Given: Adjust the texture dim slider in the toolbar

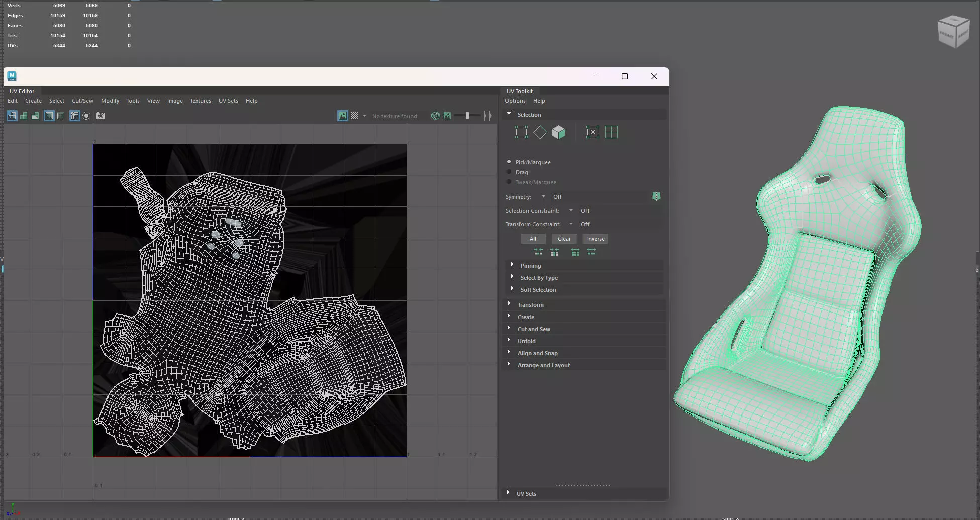Looking at the screenshot, I should pos(467,116).
